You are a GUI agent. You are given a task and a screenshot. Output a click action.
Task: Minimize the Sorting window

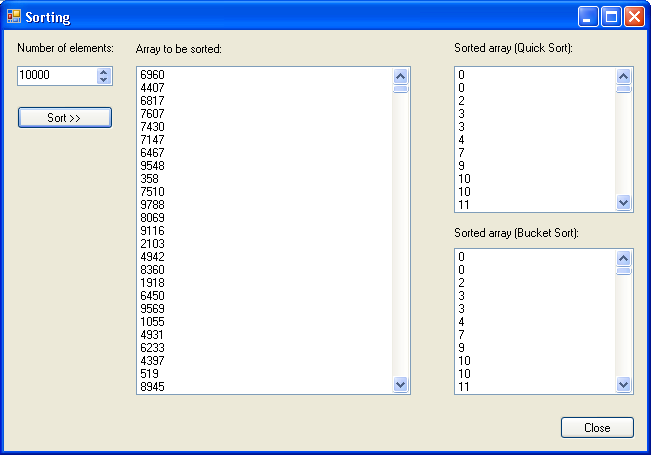click(x=588, y=17)
